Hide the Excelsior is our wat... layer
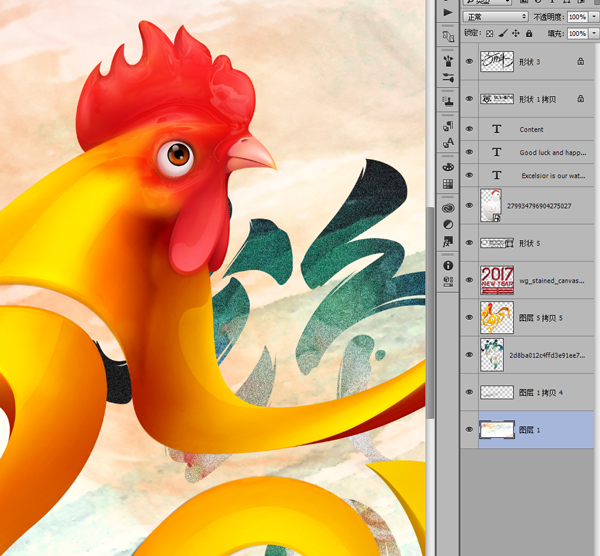The height and width of the screenshot is (556, 600). pos(469,175)
